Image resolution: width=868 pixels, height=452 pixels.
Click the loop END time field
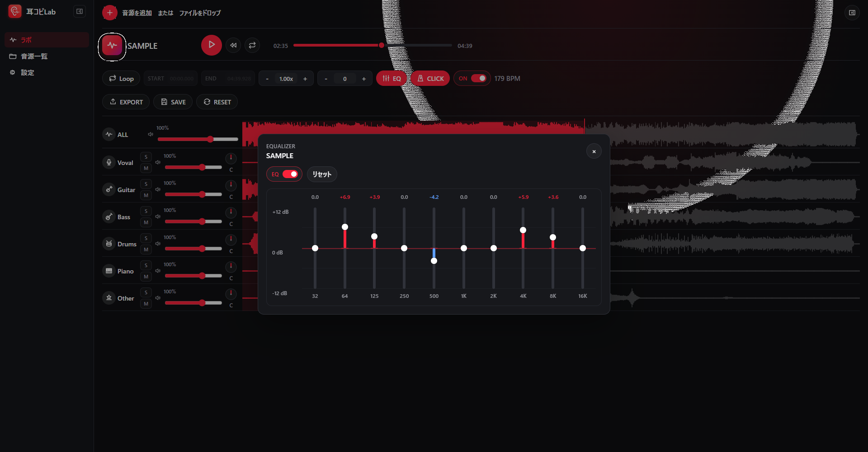(228, 78)
